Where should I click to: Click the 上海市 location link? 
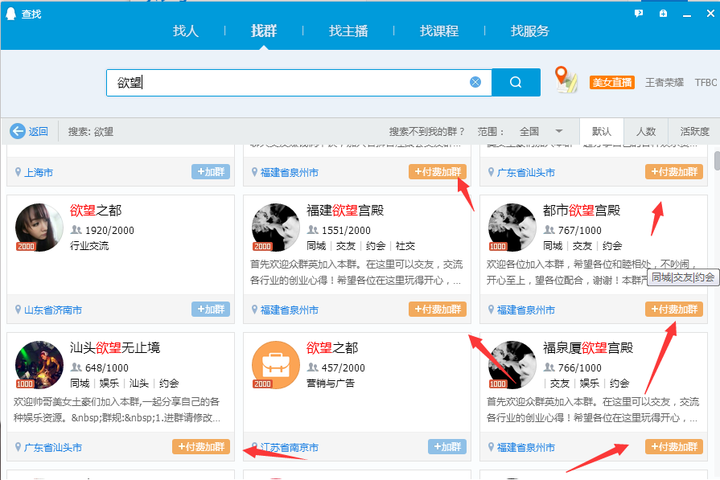click(x=39, y=173)
